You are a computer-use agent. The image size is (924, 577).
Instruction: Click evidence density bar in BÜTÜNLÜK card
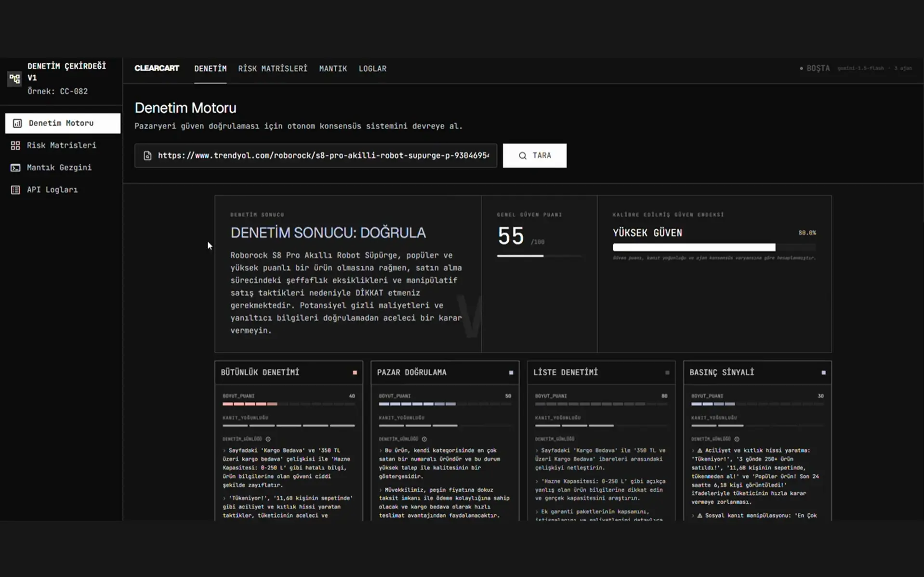[x=289, y=426]
